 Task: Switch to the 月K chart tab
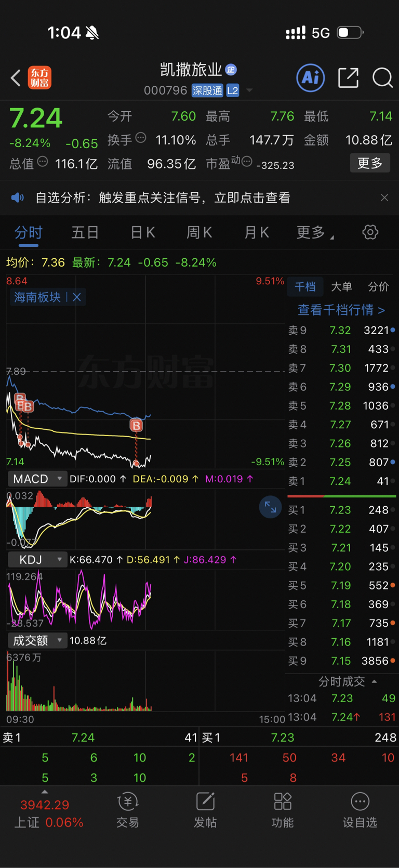click(x=257, y=232)
